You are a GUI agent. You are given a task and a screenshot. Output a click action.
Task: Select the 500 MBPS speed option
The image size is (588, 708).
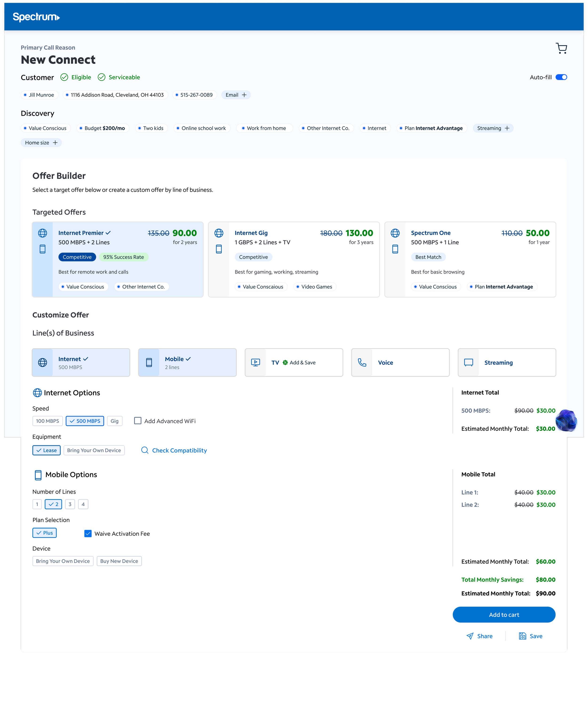coord(85,421)
